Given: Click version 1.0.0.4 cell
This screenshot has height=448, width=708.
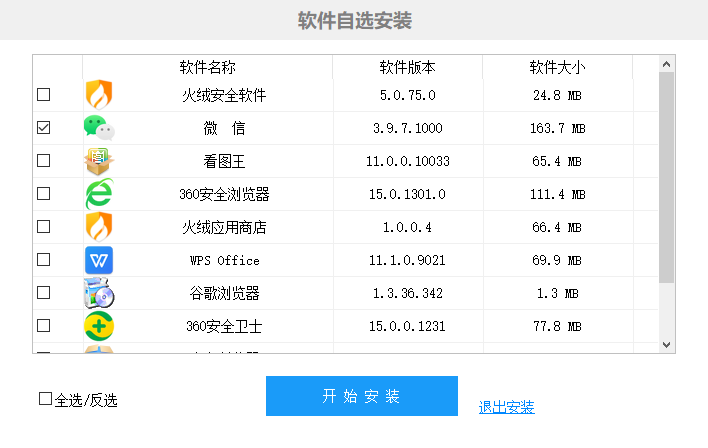Looking at the screenshot, I should [x=407, y=227].
